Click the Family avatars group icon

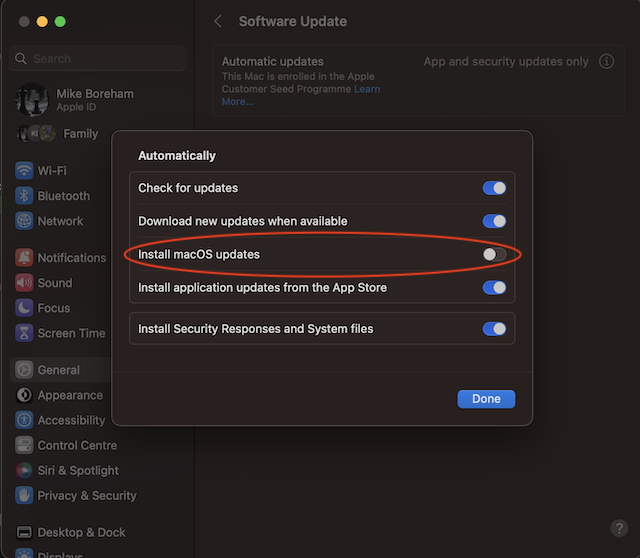pyautogui.click(x=36, y=133)
